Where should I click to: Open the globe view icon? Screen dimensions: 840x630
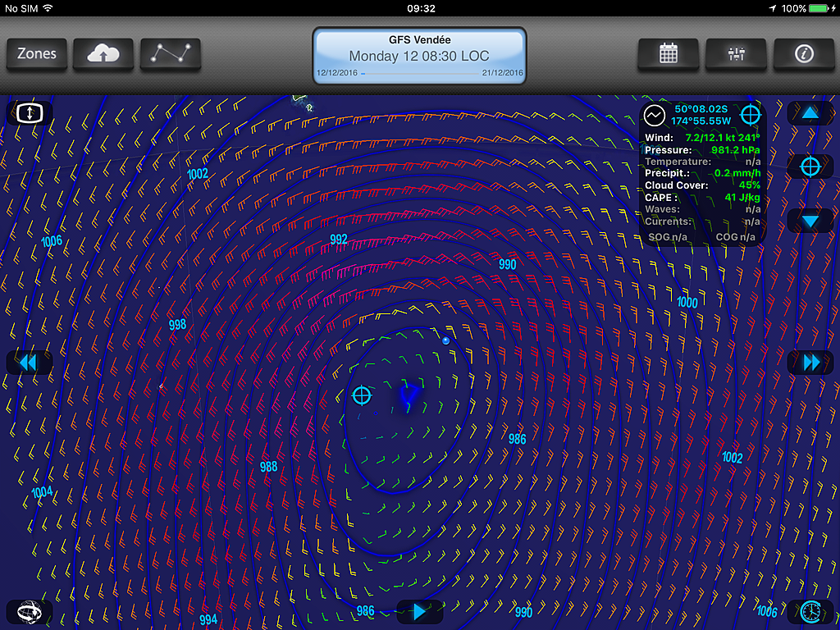[29, 612]
